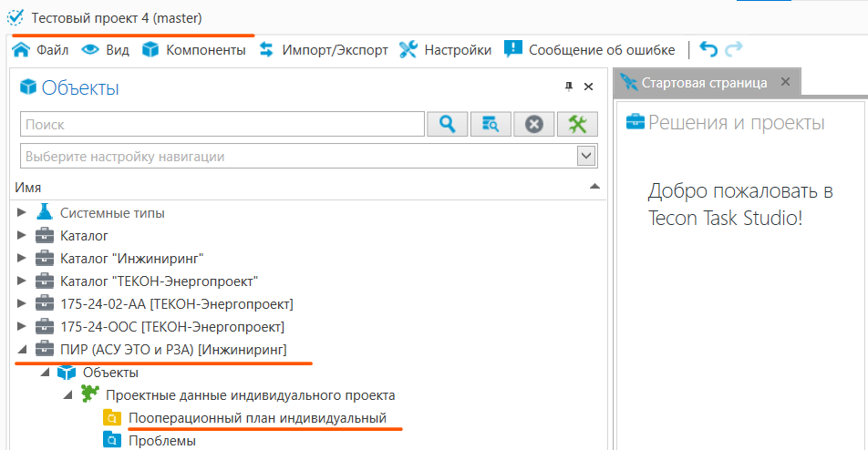Open the Вид menu

coord(106,50)
